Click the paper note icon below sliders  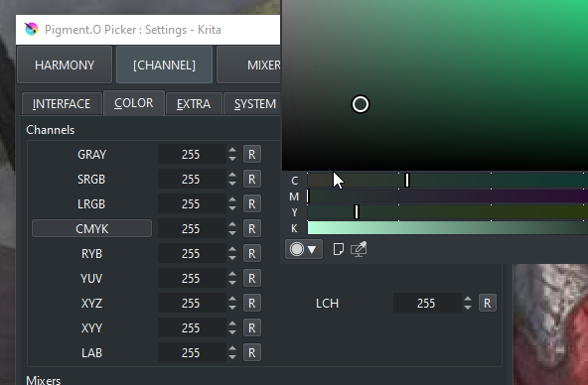(x=339, y=249)
